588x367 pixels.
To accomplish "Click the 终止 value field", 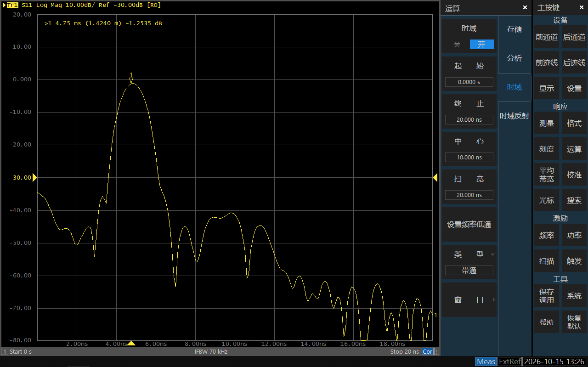I will tap(469, 120).
